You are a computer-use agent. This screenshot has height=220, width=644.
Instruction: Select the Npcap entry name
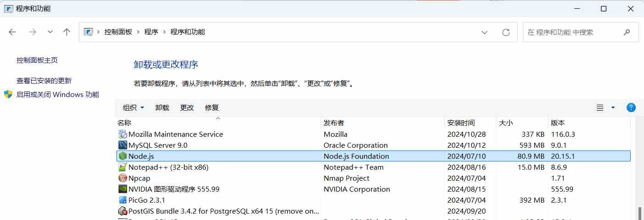[x=139, y=178]
